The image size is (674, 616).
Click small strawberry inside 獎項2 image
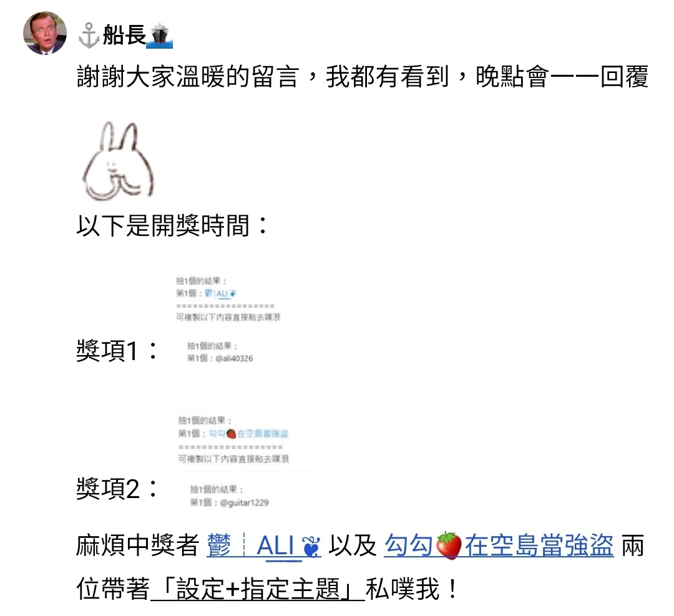pos(232,434)
